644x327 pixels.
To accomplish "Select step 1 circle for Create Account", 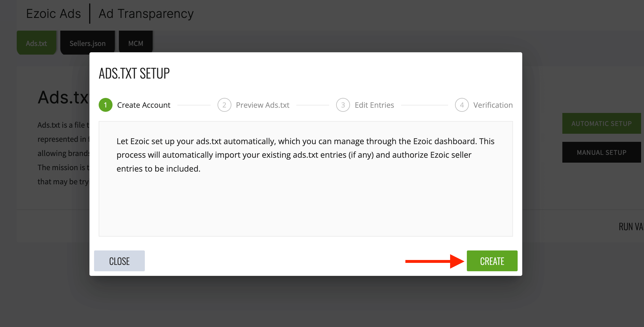I will 106,105.
